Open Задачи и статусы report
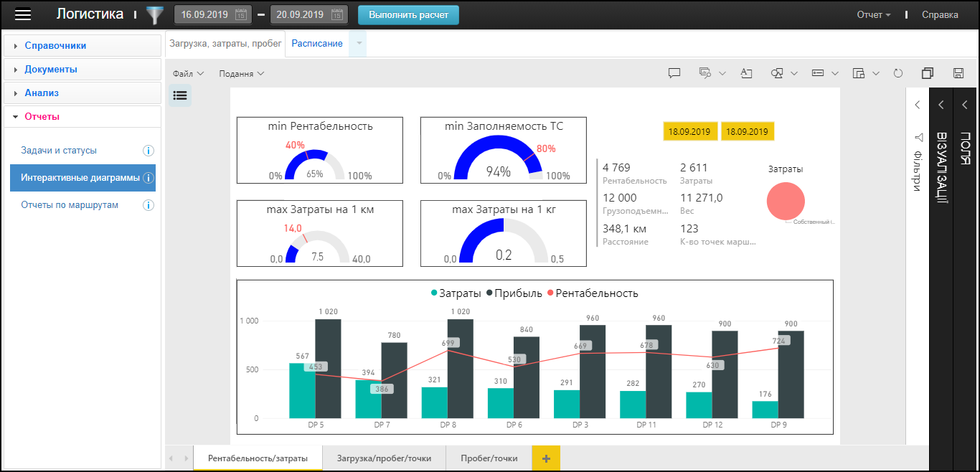 click(x=59, y=151)
